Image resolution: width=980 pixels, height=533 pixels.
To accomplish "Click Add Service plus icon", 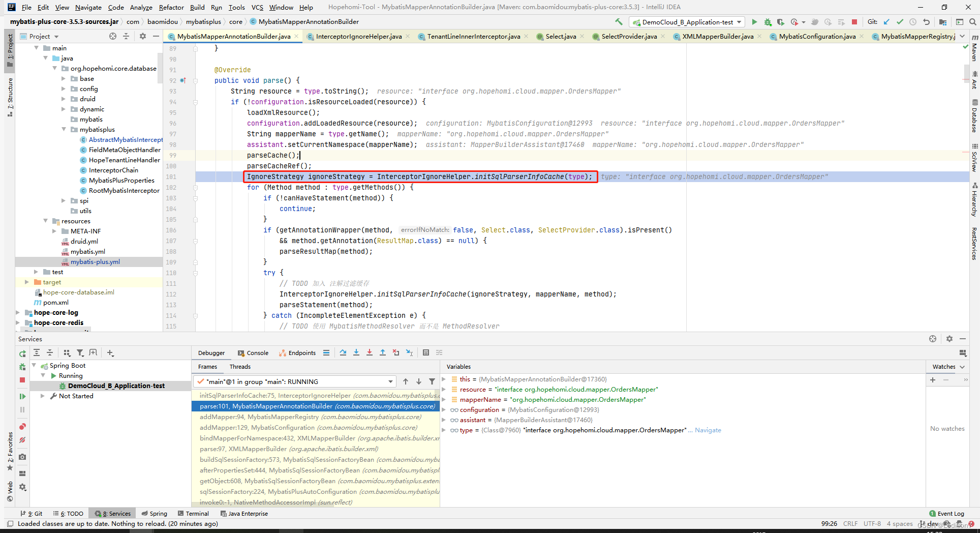I will tap(110, 352).
